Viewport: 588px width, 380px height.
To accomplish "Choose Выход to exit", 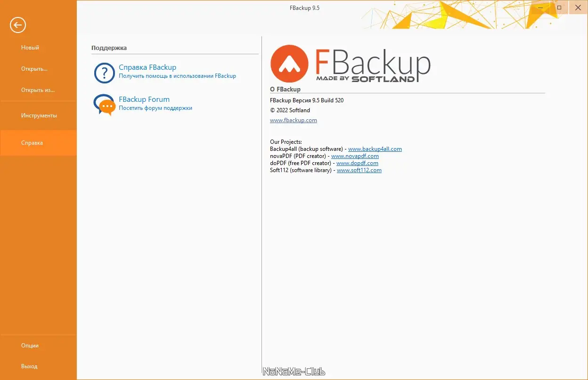I will coord(29,366).
